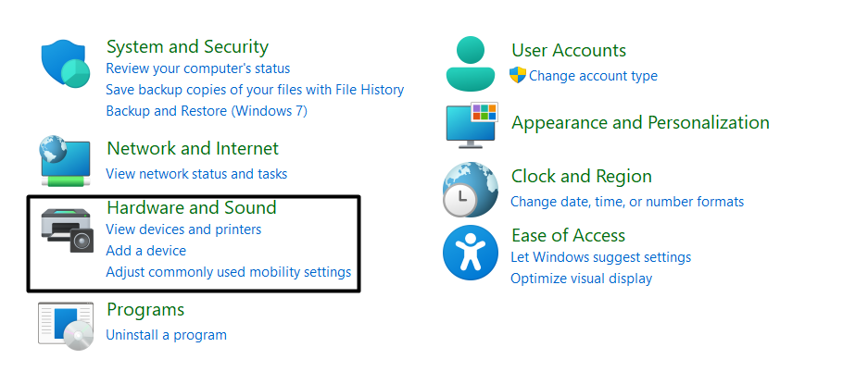
Task: Click the System and Security shield icon
Action: 65,63
